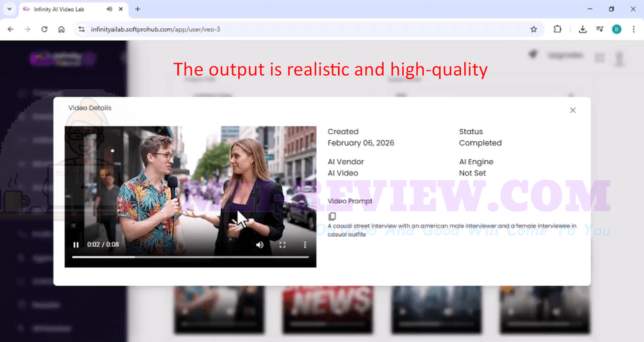Minimize the browser window
The image size is (644, 342).
click(590, 9)
